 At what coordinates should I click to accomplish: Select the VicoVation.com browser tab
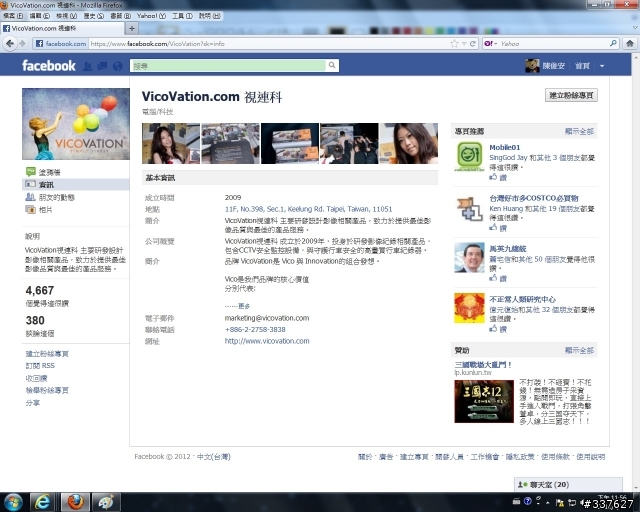pyautogui.click(x=62, y=29)
